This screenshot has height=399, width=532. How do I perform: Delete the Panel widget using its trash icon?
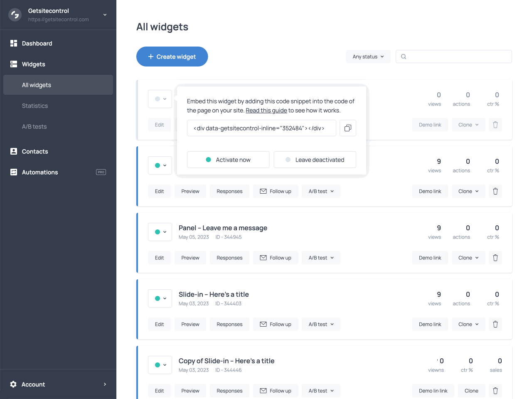[x=495, y=258]
